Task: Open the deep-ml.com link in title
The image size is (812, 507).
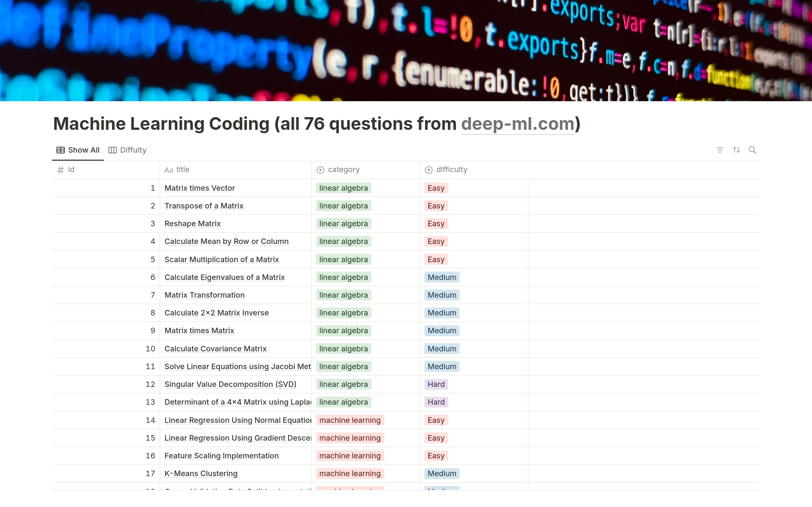Action: coord(517,124)
